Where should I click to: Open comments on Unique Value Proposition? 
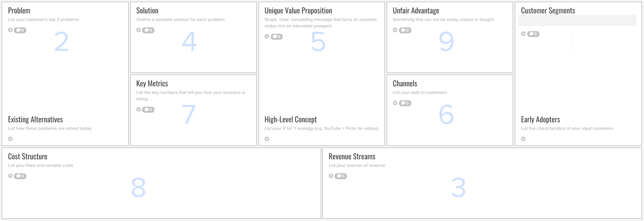(277, 37)
